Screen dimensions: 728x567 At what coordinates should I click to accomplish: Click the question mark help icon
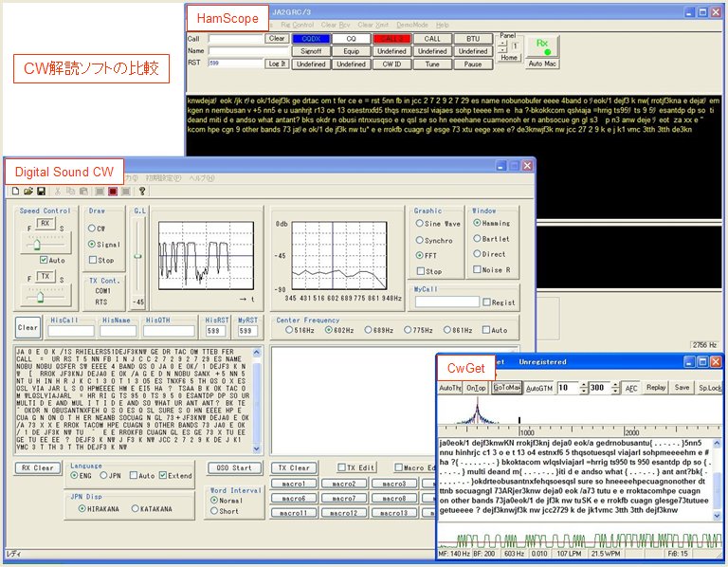pos(142,191)
